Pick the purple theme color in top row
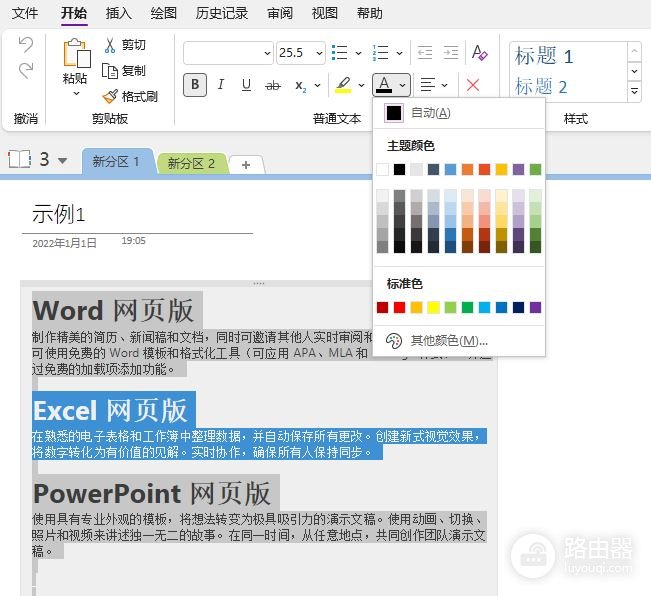 coord(519,169)
